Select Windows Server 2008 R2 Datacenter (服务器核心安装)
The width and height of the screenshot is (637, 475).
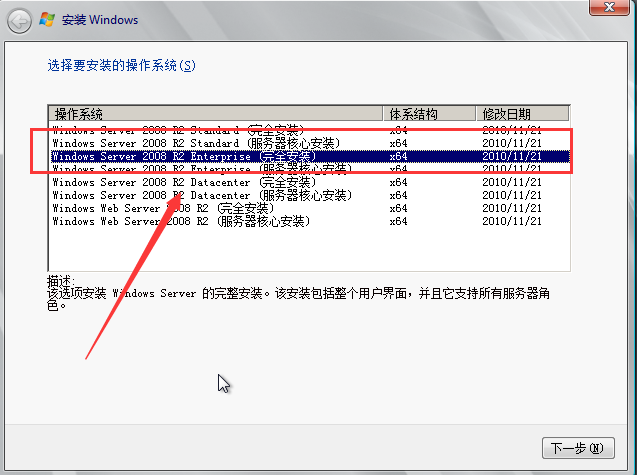pos(310,195)
